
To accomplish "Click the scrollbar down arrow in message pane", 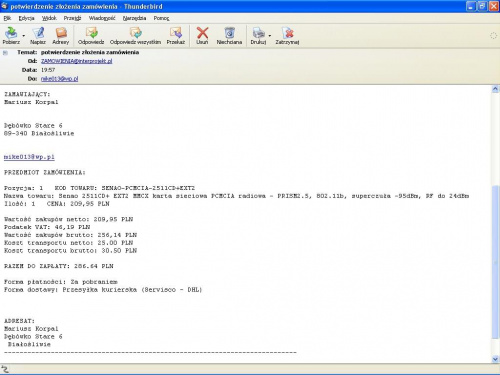I will (495, 359).
